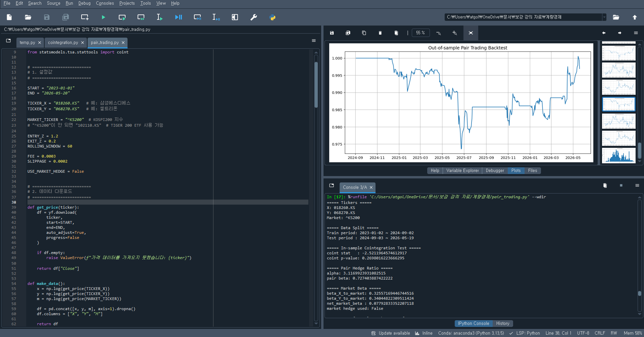Remove the current plot with the trash icon

(x=380, y=33)
